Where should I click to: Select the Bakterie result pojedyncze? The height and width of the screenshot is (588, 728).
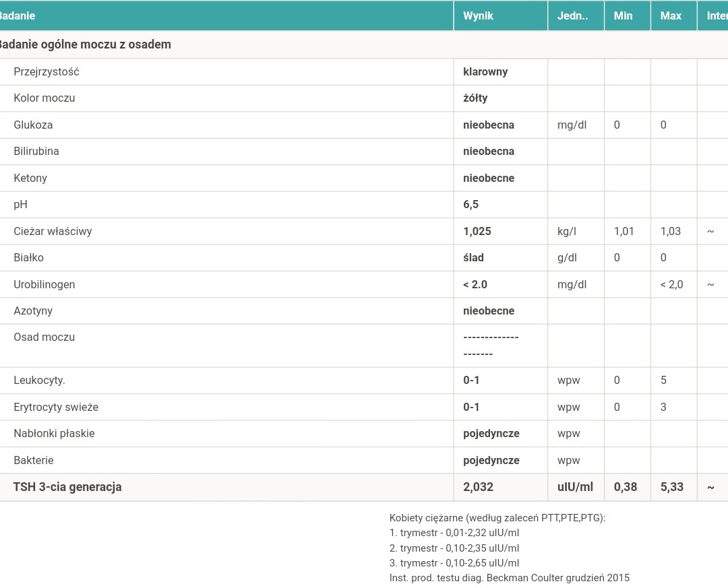coord(491,460)
